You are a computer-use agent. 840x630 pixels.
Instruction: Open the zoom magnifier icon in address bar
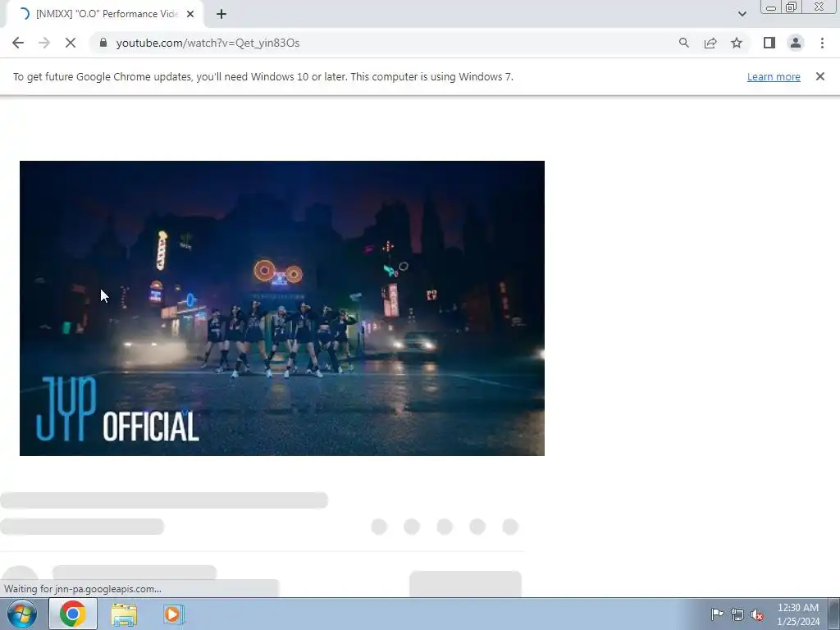click(683, 43)
